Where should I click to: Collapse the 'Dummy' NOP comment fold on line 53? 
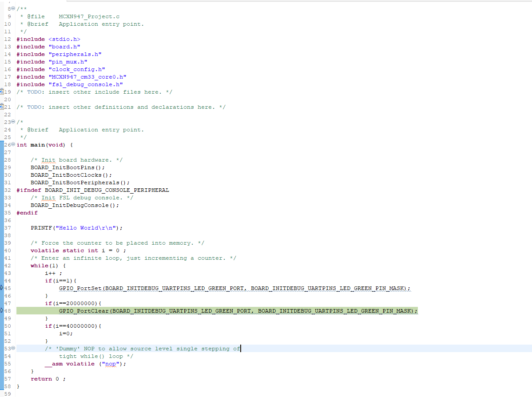[x=13, y=348]
